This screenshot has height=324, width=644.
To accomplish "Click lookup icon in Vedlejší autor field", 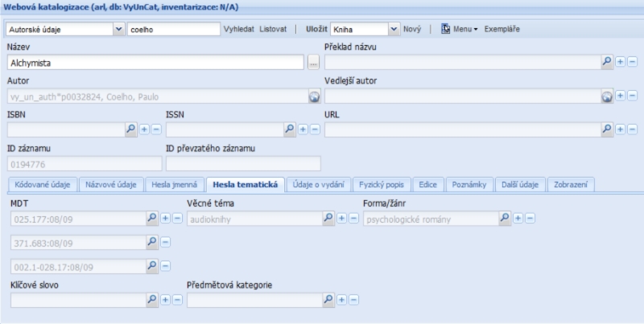I will [x=607, y=96].
